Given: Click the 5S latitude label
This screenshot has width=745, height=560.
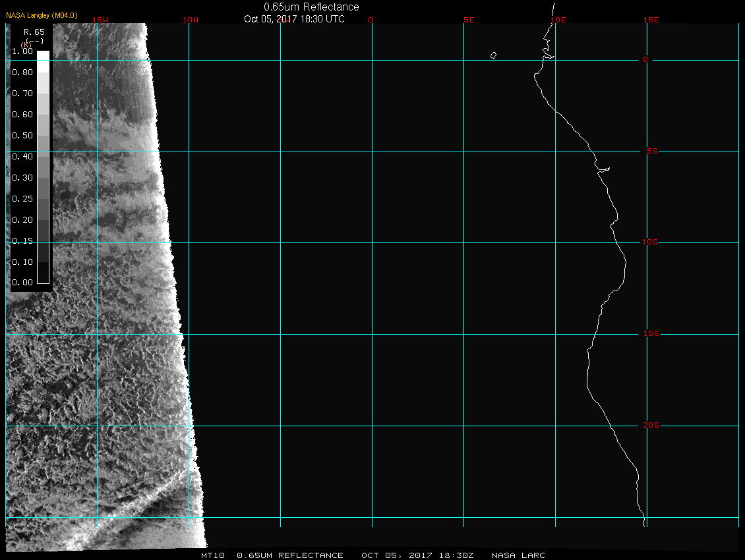Looking at the screenshot, I should pos(651,152).
